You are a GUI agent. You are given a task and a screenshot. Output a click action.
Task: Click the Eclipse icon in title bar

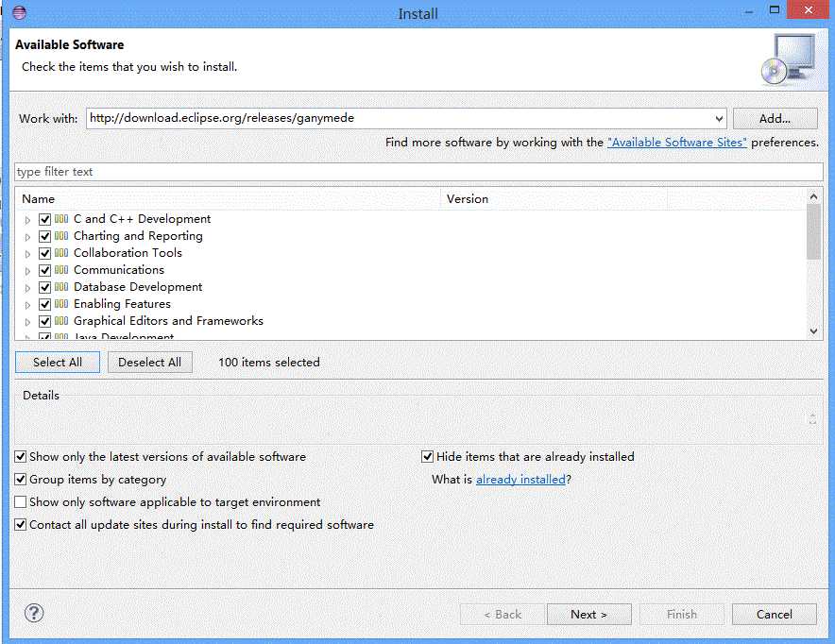19,12
